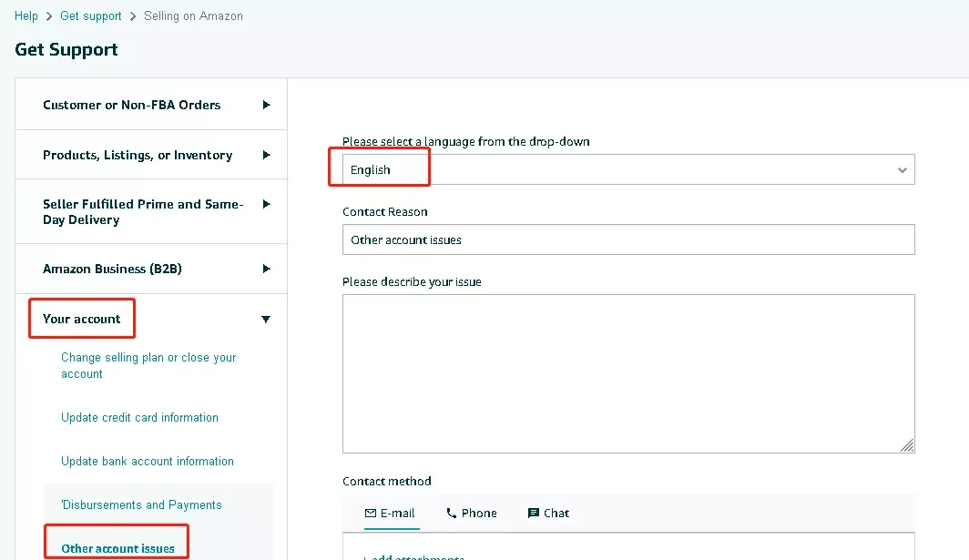
Task: Click the Contact Reason field
Action: tap(628, 239)
